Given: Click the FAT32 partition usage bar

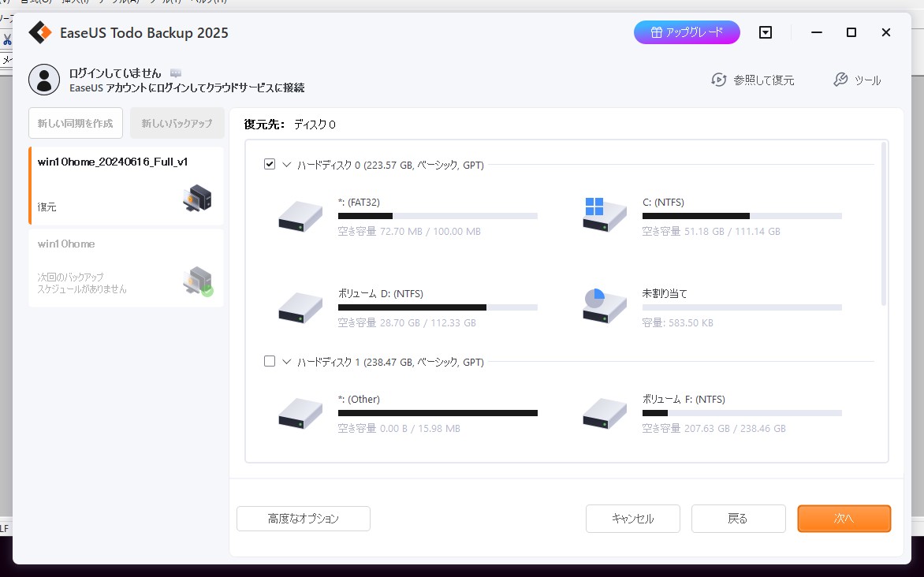Looking at the screenshot, I should tap(438, 216).
